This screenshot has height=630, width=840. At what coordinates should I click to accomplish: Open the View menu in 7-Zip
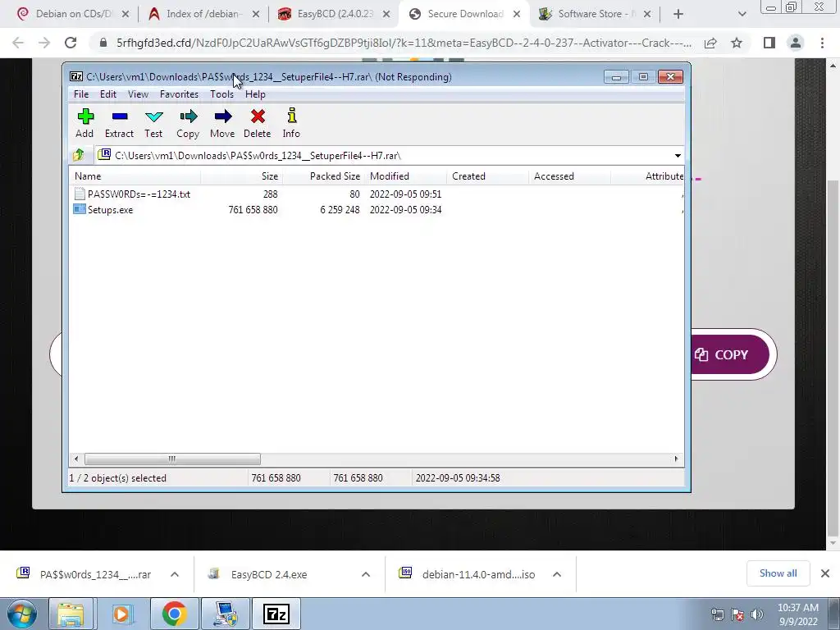pos(138,94)
